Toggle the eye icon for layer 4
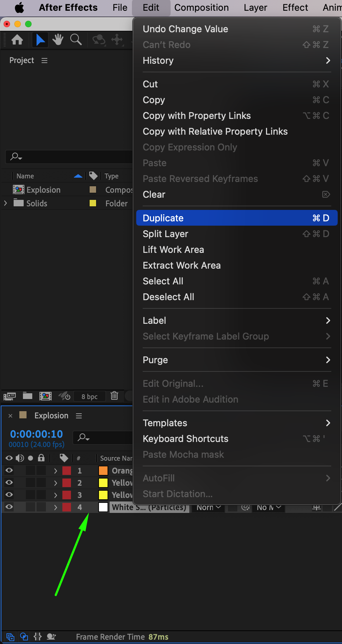The height and width of the screenshot is (644, 342). click(9, 507)
